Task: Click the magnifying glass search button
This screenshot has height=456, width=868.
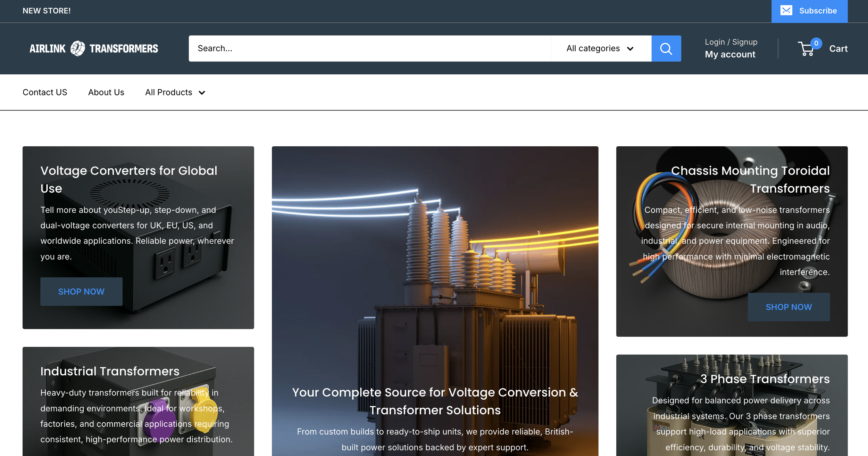Action: point(666,49)
